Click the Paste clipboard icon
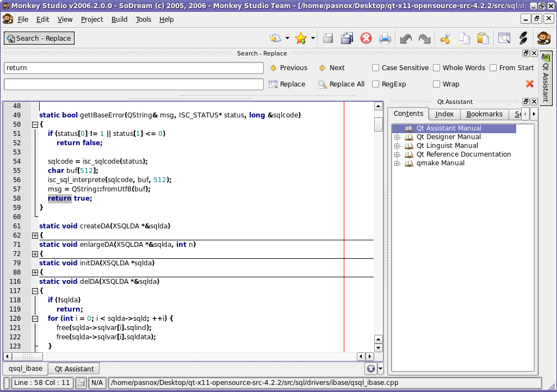 483,38
